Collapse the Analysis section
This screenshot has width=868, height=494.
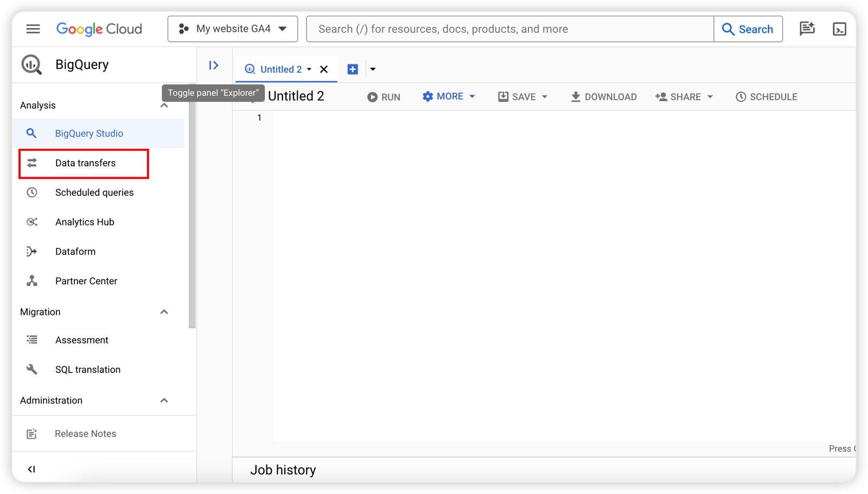(164, 105)
